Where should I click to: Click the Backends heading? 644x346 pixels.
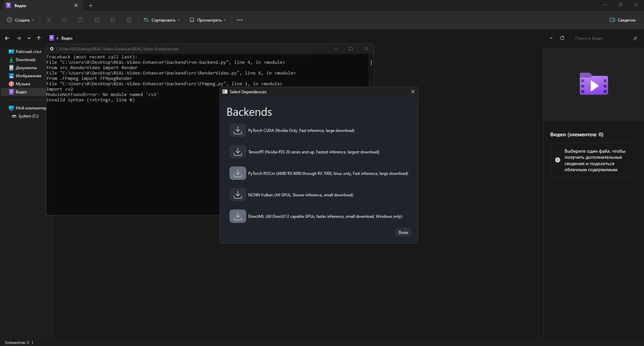pyautogui.click(x=250, y=112)
